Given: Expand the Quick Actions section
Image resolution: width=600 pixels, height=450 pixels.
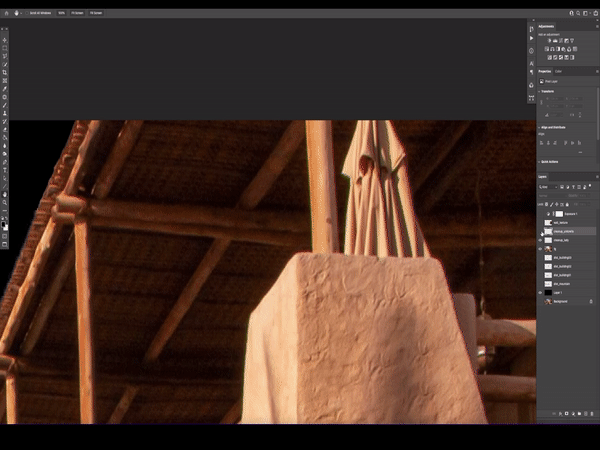Looking at the screenshot, I should coord(540,162).
